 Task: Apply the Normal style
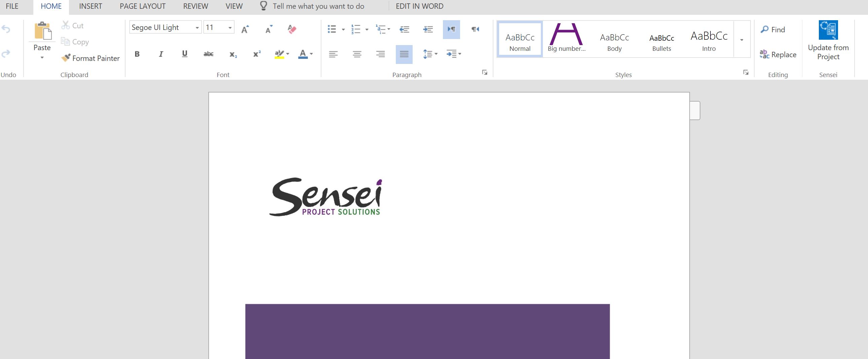click(520, 39)
